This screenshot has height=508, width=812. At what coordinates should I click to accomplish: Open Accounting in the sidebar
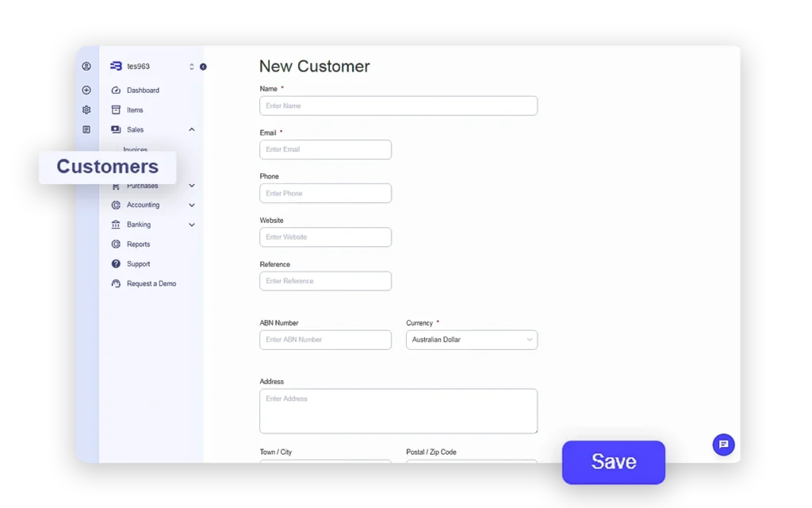click(143, 206)
